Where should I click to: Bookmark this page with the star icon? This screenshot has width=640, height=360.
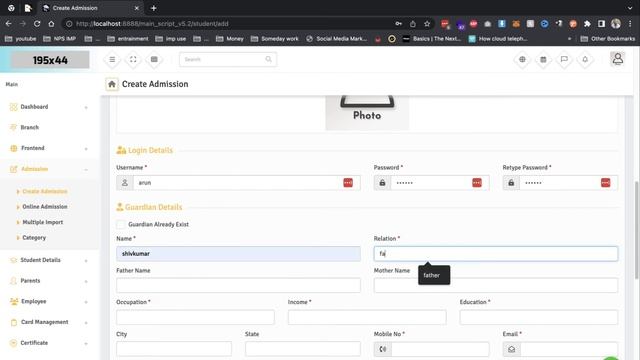tap(427, 24)
